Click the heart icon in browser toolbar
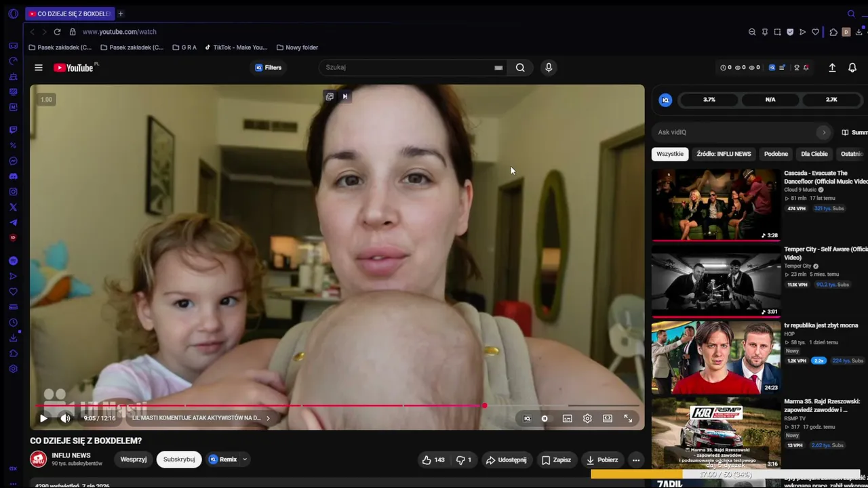The image size is (868, 488). (x=815, y=32)
